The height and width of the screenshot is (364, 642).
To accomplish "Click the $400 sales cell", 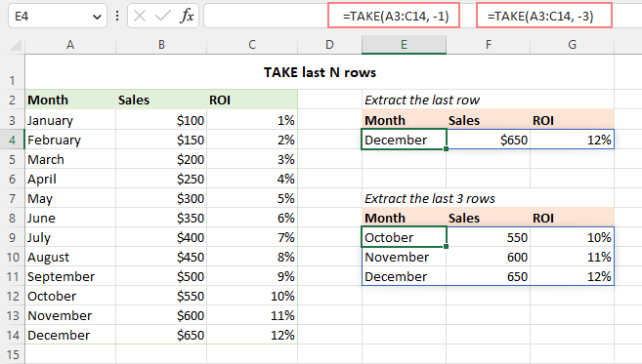I will (161, 237).
